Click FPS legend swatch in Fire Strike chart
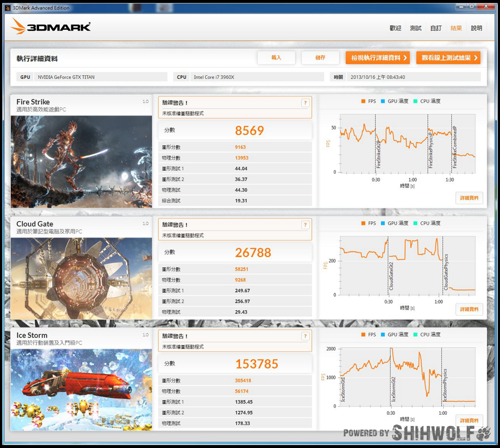The height and width of the screenshot is (448, 500). (x=363, y=102)
